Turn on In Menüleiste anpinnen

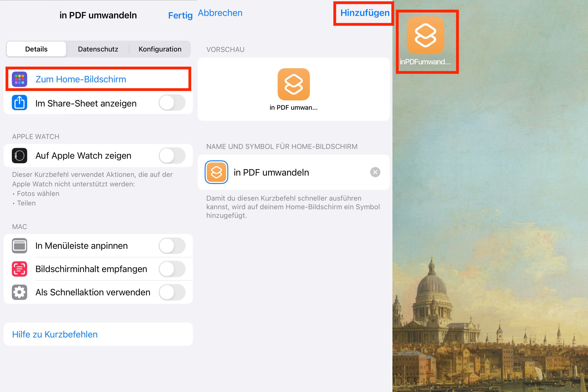tap(172, 246)
